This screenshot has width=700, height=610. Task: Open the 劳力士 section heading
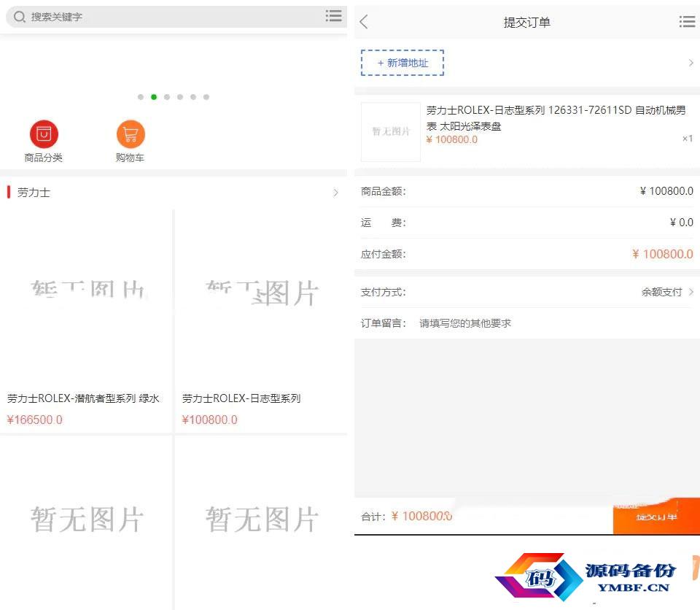[x=34, y=193]
